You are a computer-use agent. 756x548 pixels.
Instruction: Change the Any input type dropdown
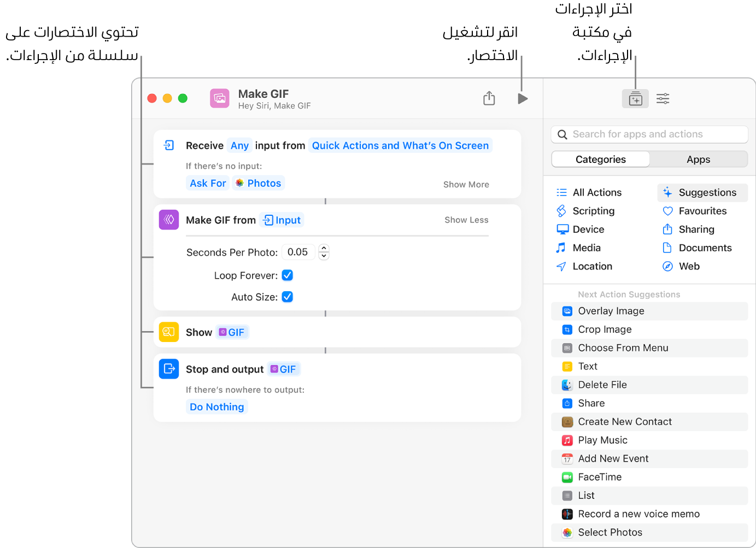[239, 145]
